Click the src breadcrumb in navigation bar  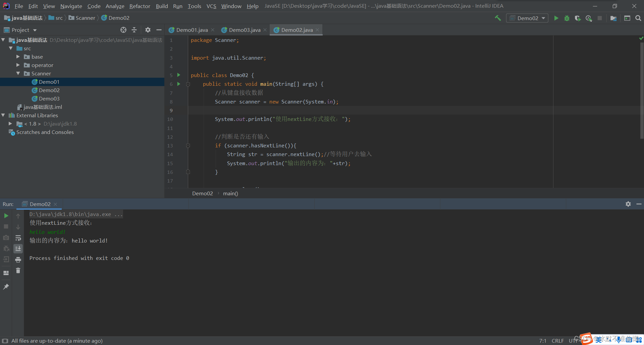(x=56, y=18)
